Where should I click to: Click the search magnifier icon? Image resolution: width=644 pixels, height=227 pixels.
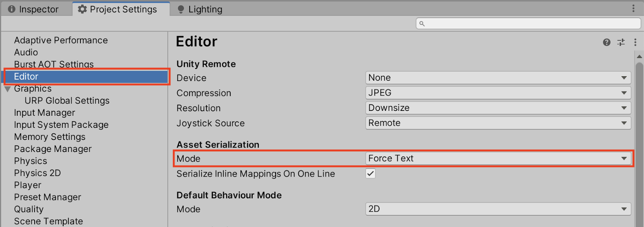click(422, 24)
